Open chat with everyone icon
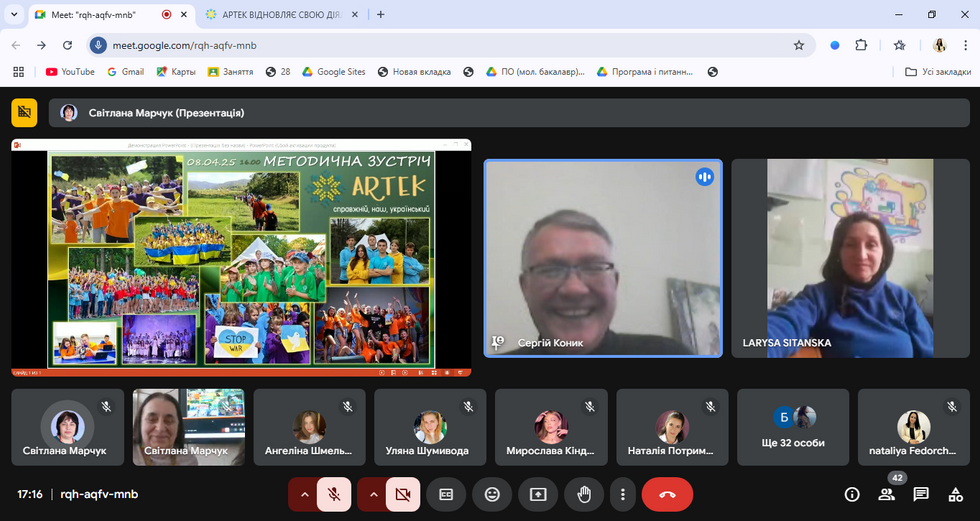 click(x=921, y=495)
